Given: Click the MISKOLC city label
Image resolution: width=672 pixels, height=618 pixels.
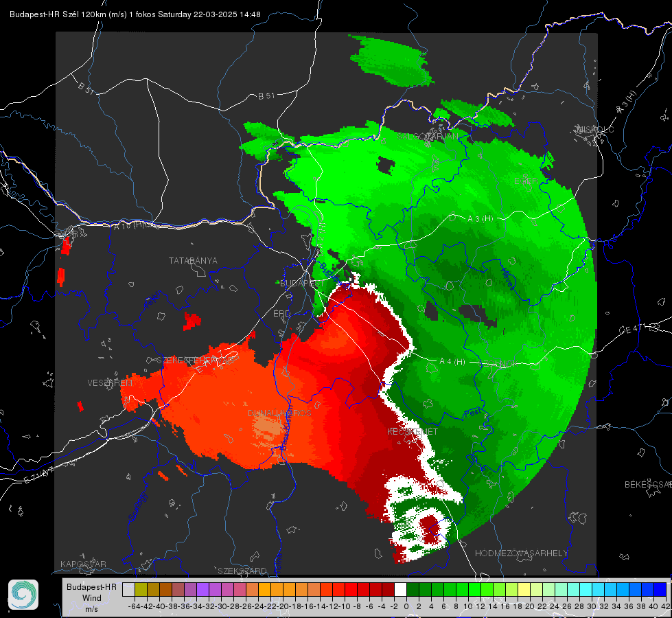Looking at the screenshot, I should pos(595,130).
